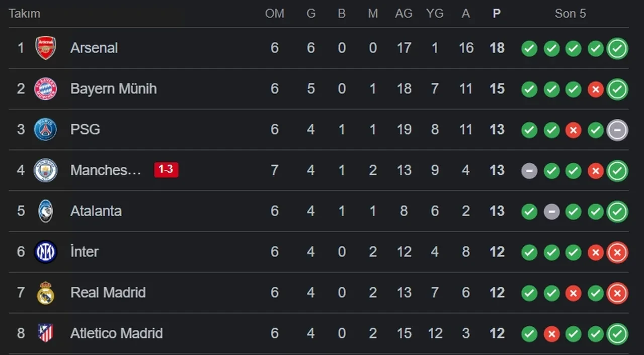This screenshot has width=644, height=355.
Task: Click Atalanta's gray draw result icon
Action: point(551,211)
